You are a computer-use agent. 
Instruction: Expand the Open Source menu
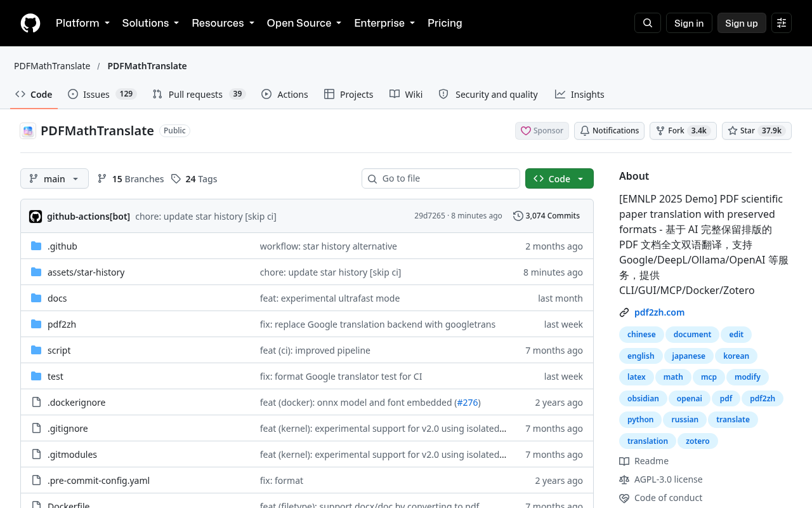[304, 23]
